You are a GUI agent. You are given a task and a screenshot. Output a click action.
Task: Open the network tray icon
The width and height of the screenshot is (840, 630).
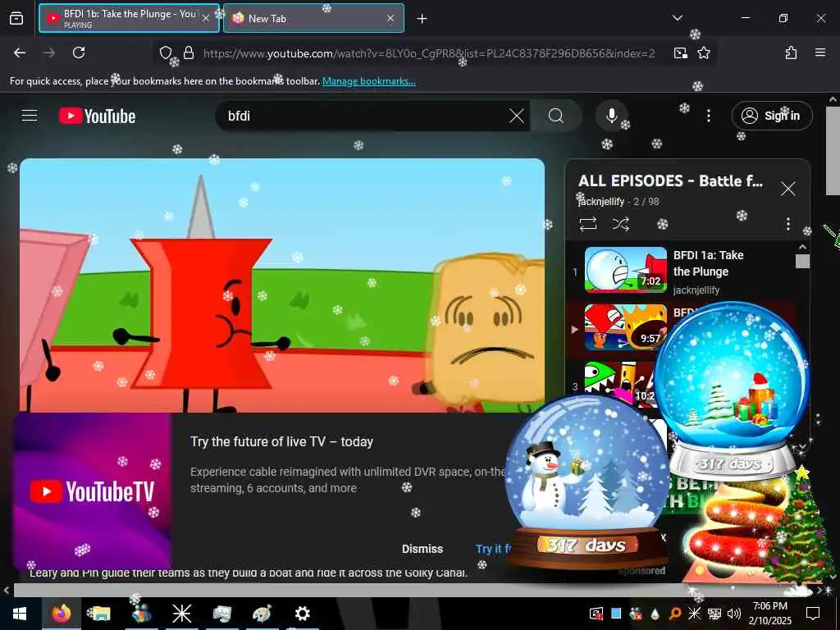(714, 614)
